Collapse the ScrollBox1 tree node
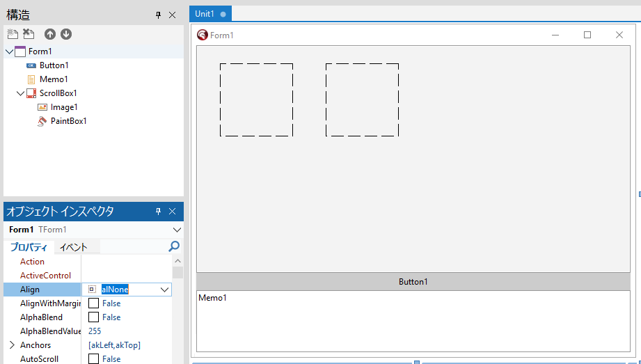641x364 pixels. pos(21,93)
